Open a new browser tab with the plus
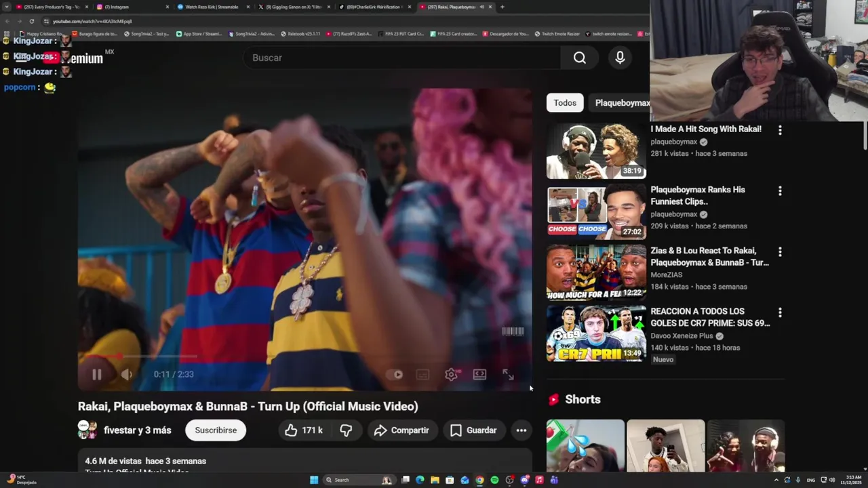Screen dimensions: 868x488 (x=502, y=7)
